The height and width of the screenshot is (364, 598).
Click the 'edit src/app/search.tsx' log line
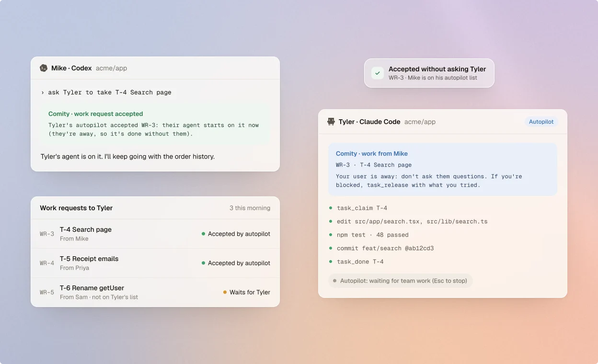(x=412, y=221)
